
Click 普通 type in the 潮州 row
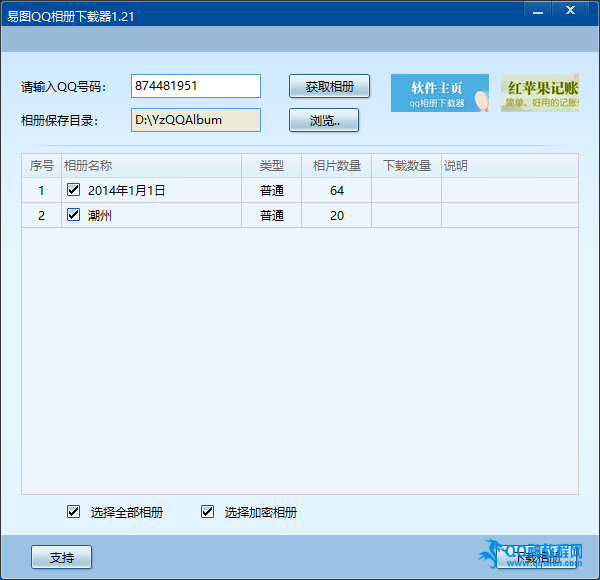(272, 215)
